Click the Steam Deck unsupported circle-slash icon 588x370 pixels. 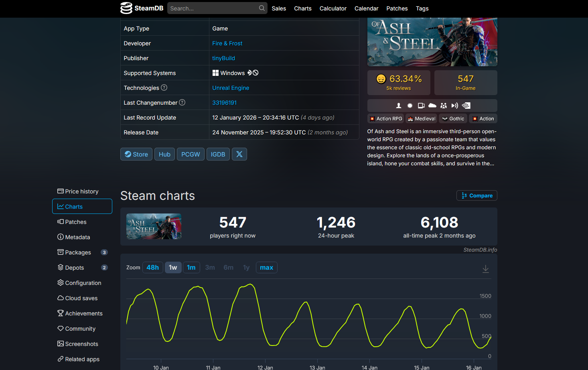(x=255, y=73)
